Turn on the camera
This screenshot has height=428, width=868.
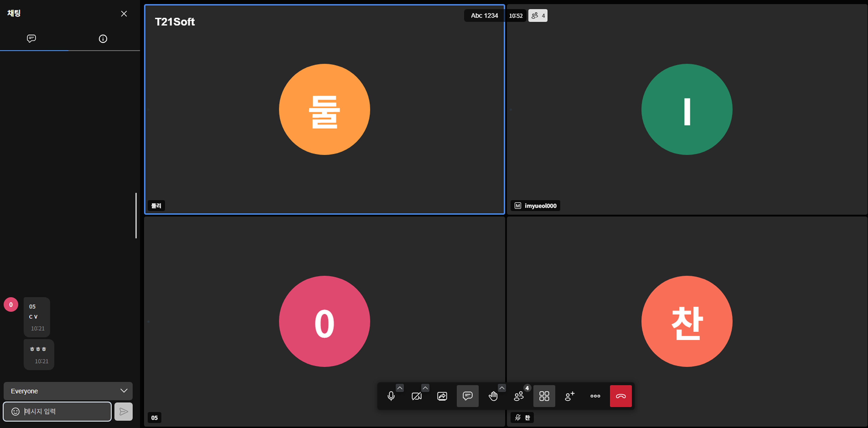(416, 396)
